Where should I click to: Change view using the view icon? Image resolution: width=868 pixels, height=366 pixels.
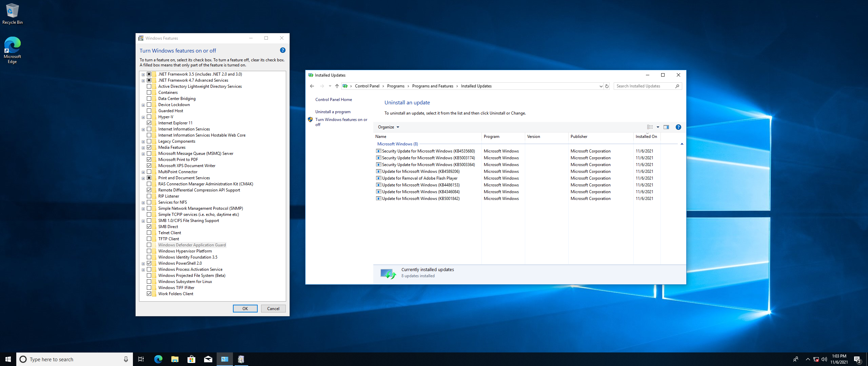click(650, 127)
